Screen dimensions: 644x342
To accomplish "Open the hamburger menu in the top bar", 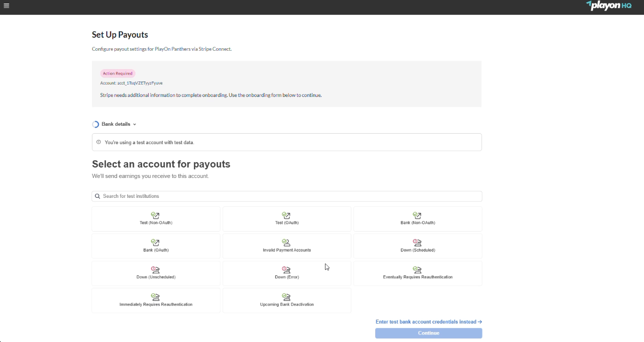I will [6, 5].
